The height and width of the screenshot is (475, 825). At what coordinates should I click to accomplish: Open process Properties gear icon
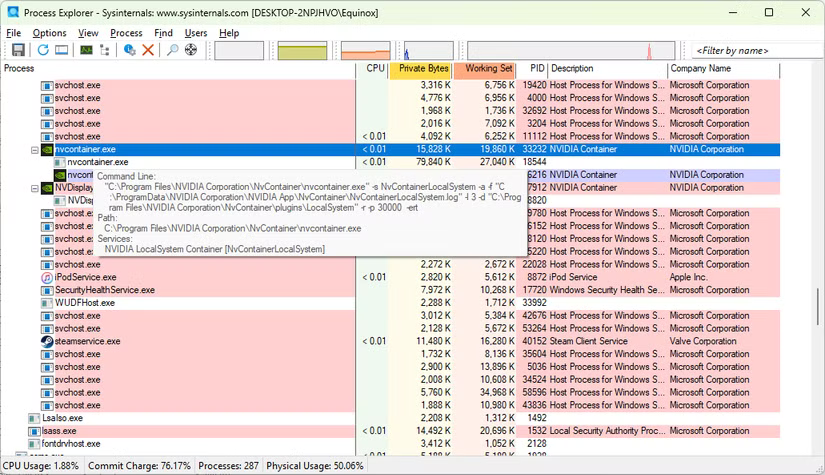pos(129,50)
